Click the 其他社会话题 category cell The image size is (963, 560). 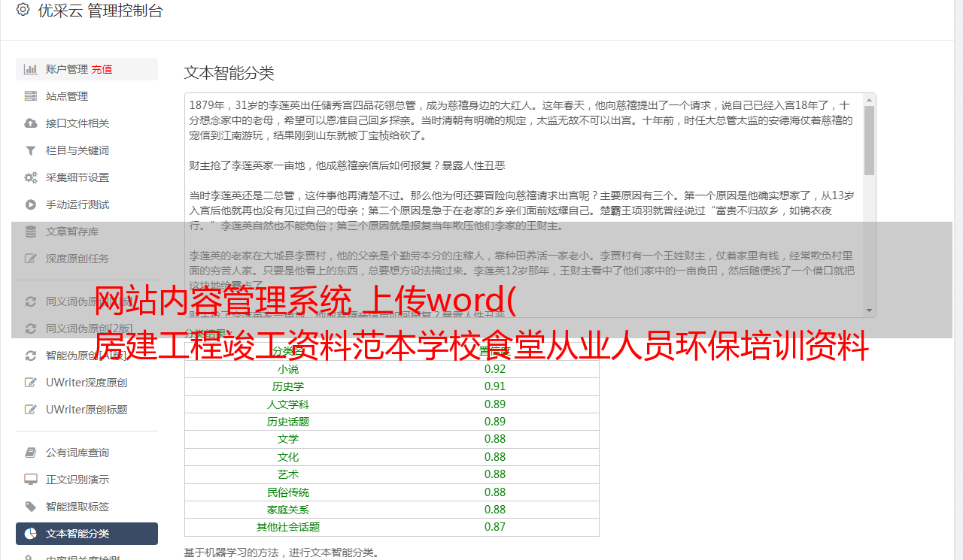pos(288,527)
